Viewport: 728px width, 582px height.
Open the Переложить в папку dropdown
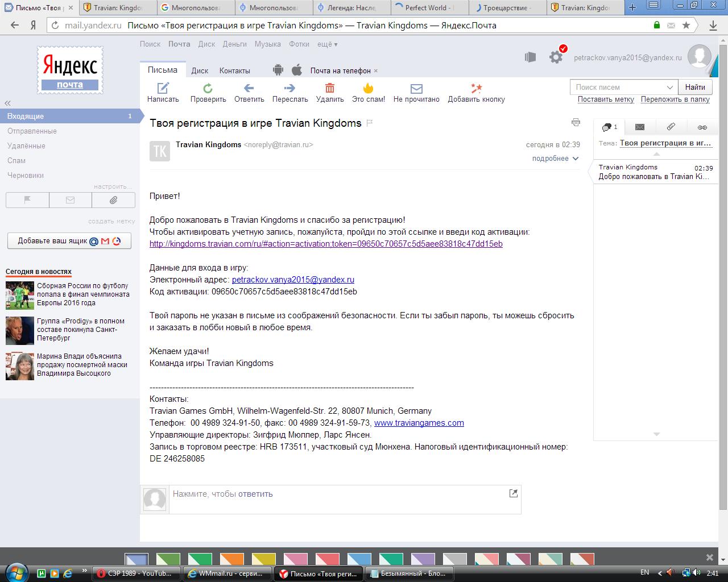click(675, 99)
